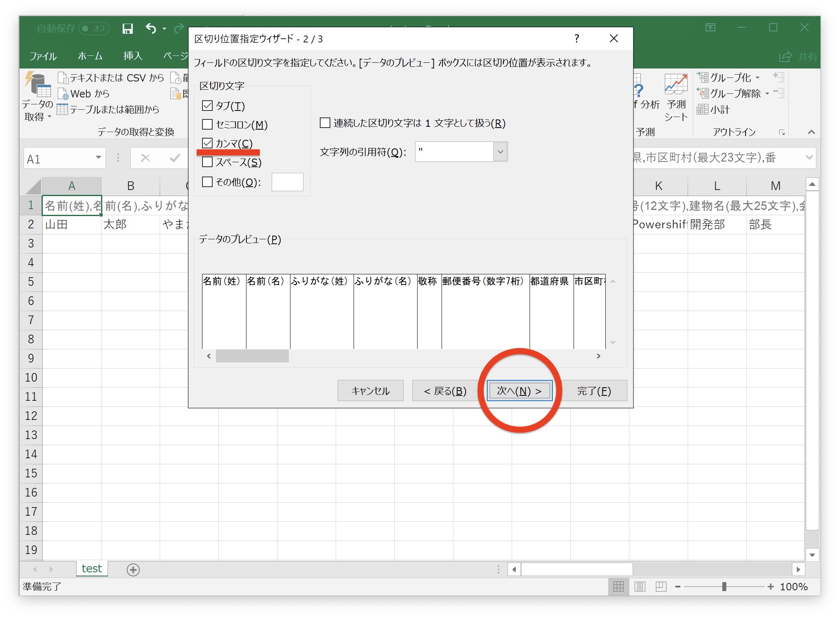Image resolution: width=840 pixels, height=618 pixels.
Task: Expand the Name Box dropdown arrow
Action: [98, 158]
